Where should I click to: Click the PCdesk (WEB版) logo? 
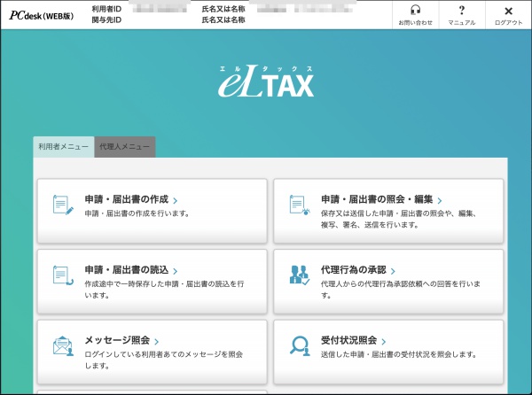41,15
